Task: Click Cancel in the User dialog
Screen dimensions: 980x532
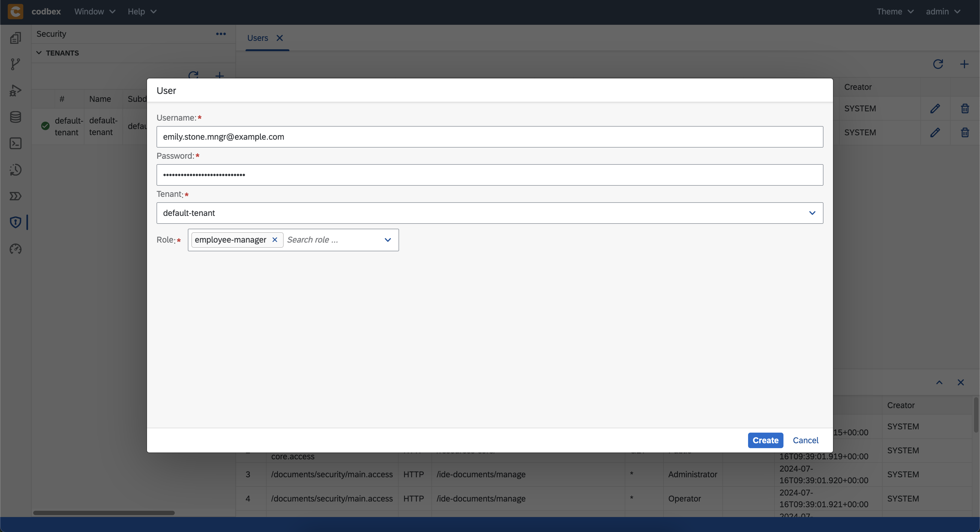Action: (806, 440)
